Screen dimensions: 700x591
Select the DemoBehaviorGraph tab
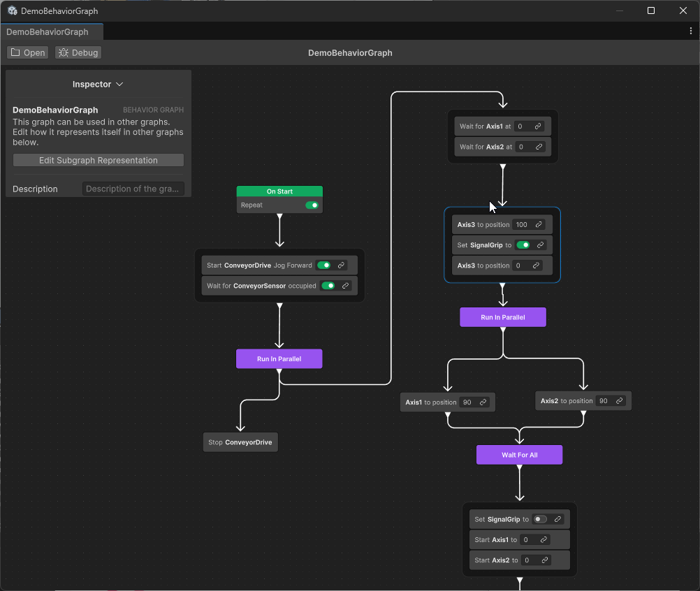click(x=48, y=32)
